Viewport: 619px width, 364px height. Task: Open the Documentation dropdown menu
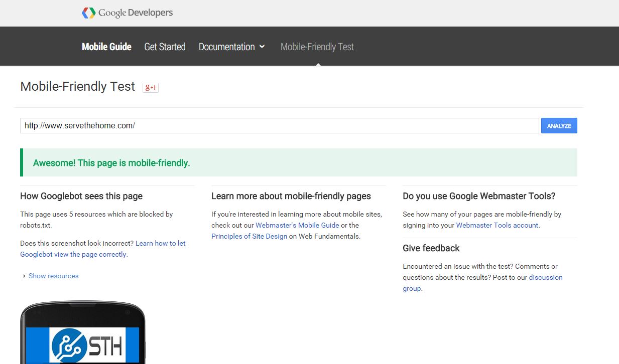tap(231, 47)
